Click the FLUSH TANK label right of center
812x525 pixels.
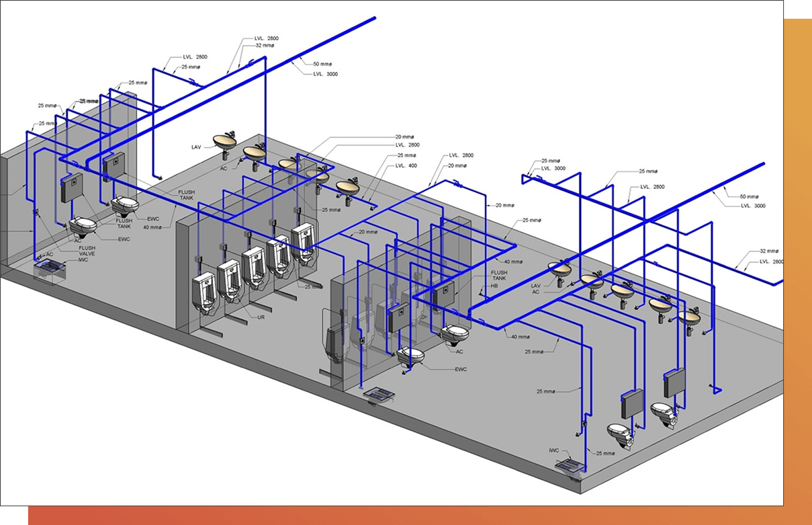click(499, 276)
